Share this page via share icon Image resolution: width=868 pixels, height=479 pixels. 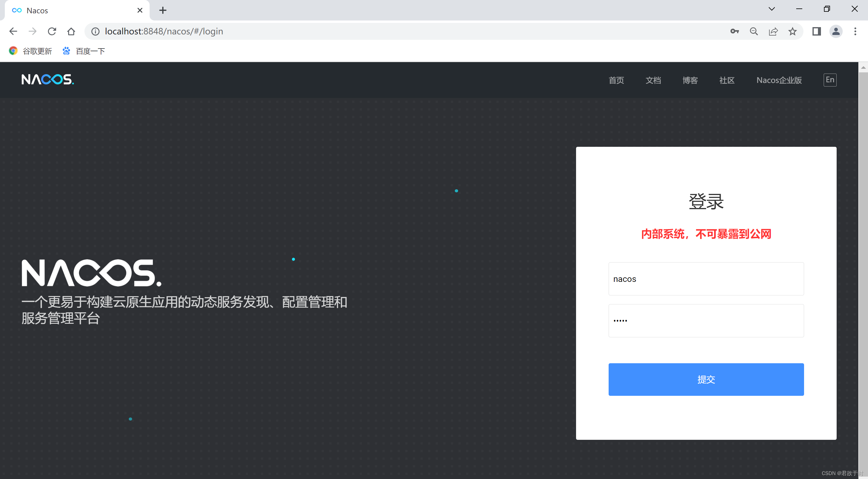[773, 31]
